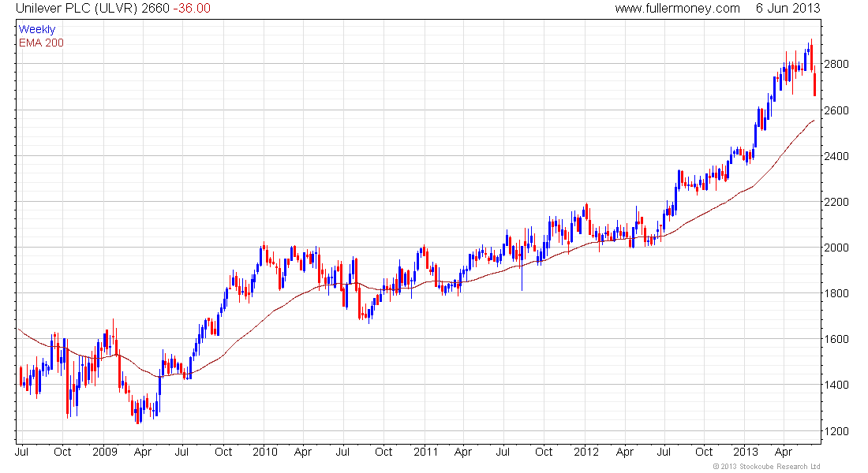Click the 'Oct' label just before 2013
This screenshot has height=473, width=868.
point(704,452)
